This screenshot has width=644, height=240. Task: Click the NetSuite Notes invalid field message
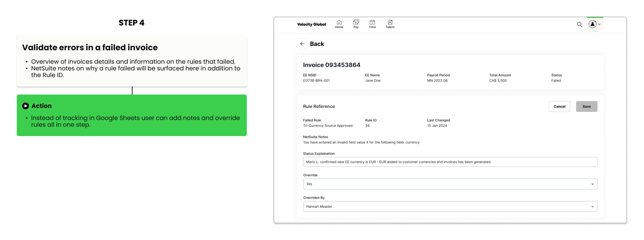pos(361,142)
